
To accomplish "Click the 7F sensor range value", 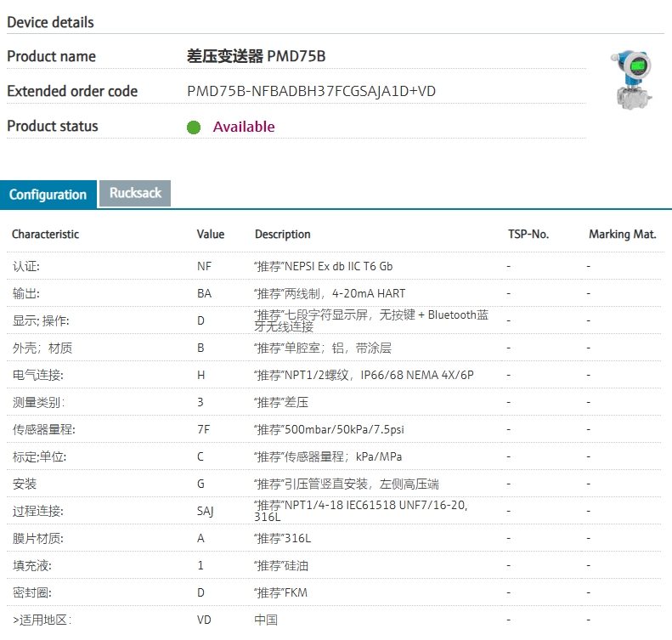I will pyautogui.click(x=204, y=429).
